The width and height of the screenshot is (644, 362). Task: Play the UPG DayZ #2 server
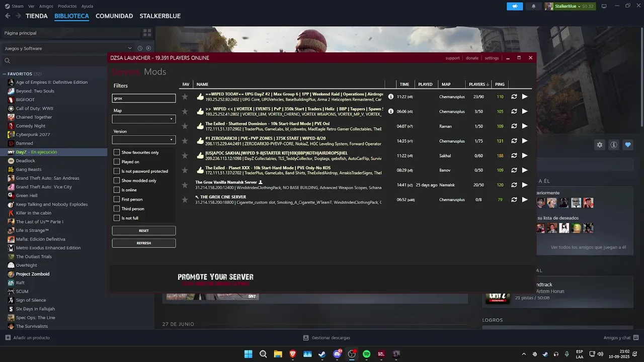tap(525, 97)
